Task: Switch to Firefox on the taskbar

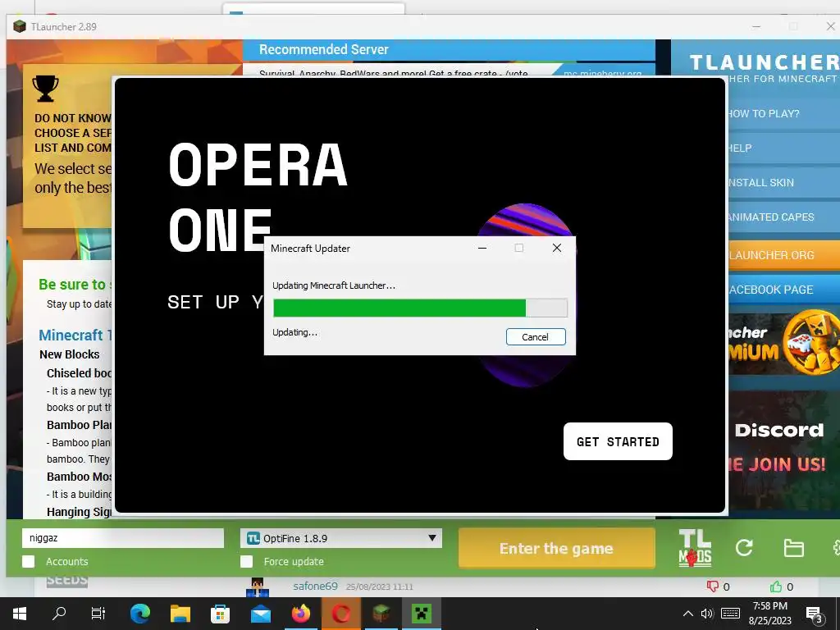Action: 301,614
